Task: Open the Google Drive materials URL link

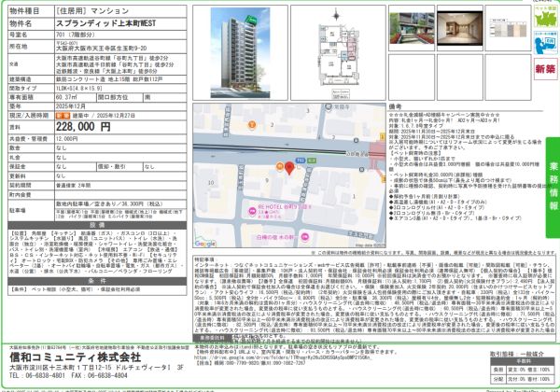Action: 284,357
